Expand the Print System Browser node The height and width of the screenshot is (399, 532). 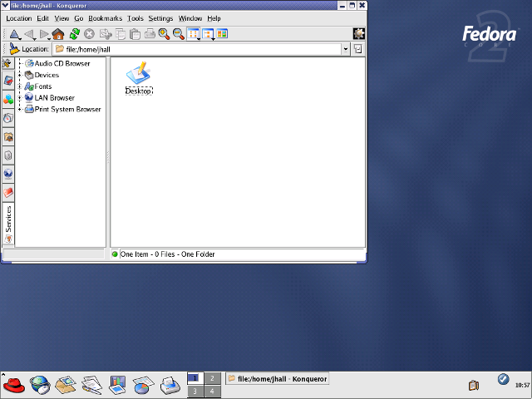(x=20, y=109)
